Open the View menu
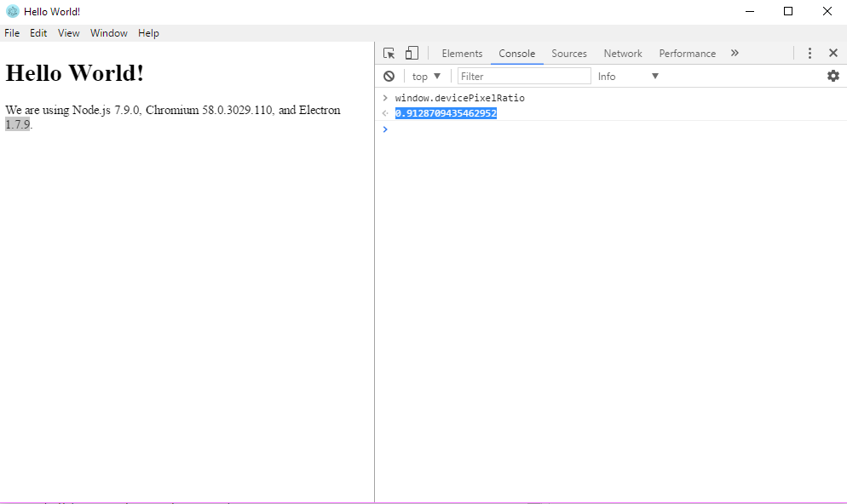This screenshot has height=504, width=847. coord(68,33)
